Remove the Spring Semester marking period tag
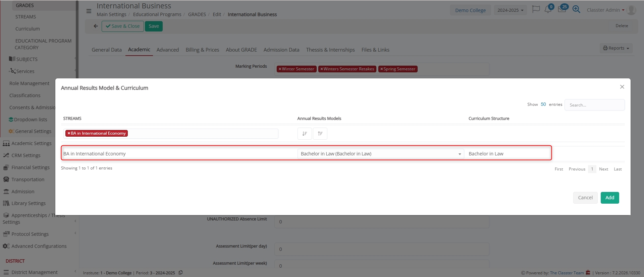The width and height of the screenshot is (644, 277). [381, 69]
